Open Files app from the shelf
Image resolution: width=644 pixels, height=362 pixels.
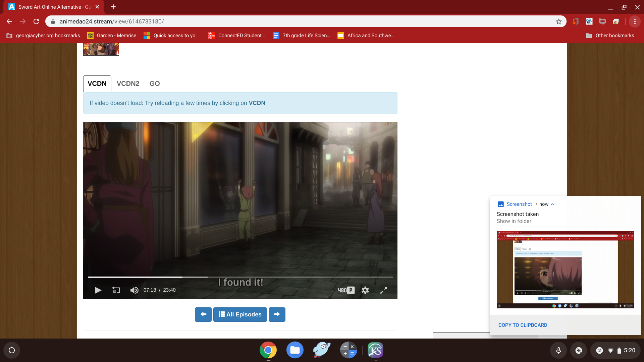click(295, 350)
